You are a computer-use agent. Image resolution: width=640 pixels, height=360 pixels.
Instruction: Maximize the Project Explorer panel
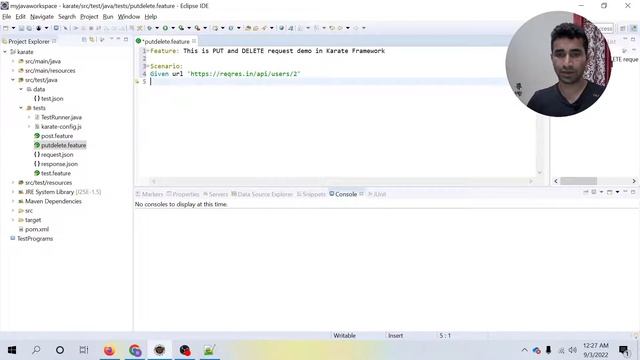tap(126, 39)
